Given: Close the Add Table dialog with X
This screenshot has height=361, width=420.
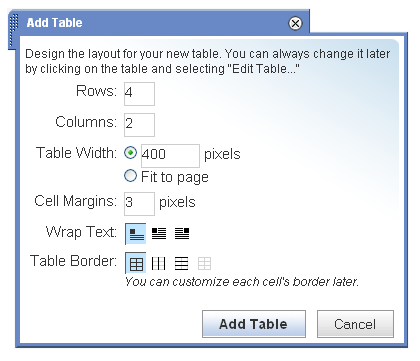Looking at the screenshot, I should 295,24.
